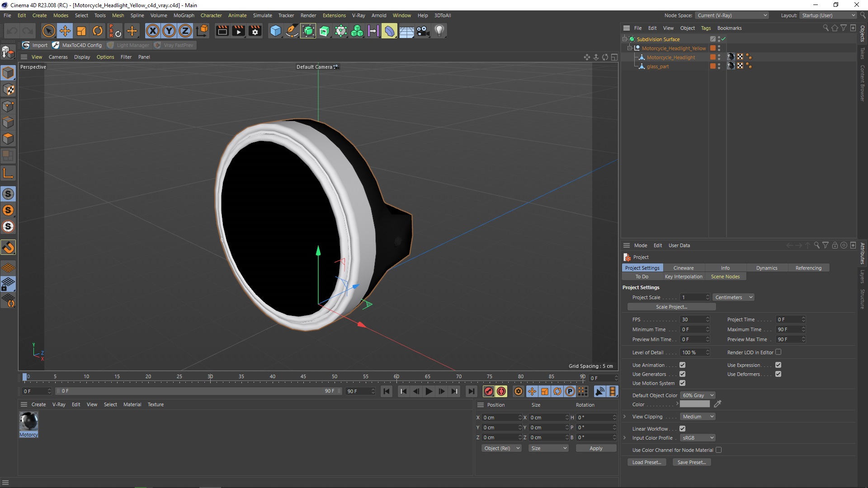The height and width of the screenshot is (488, 868).
Task: Enable Texture mode in left toolbar
Action: pyautogui.click(x=8, y=89)
